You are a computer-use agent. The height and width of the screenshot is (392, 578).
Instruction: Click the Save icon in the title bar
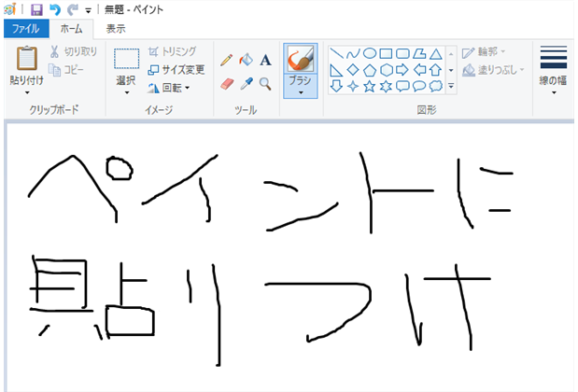tap(36, 9)
